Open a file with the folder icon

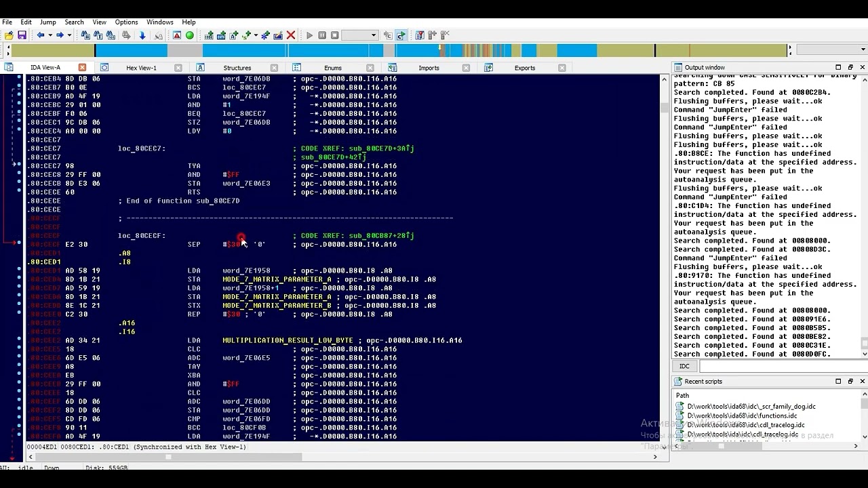coord(9,35)
